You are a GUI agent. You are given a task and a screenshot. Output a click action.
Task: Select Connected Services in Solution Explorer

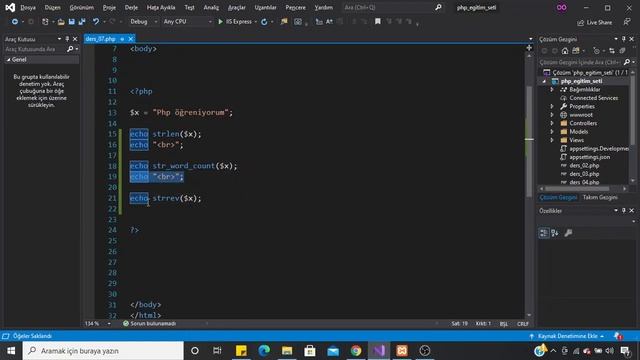[x=593, y=98]
